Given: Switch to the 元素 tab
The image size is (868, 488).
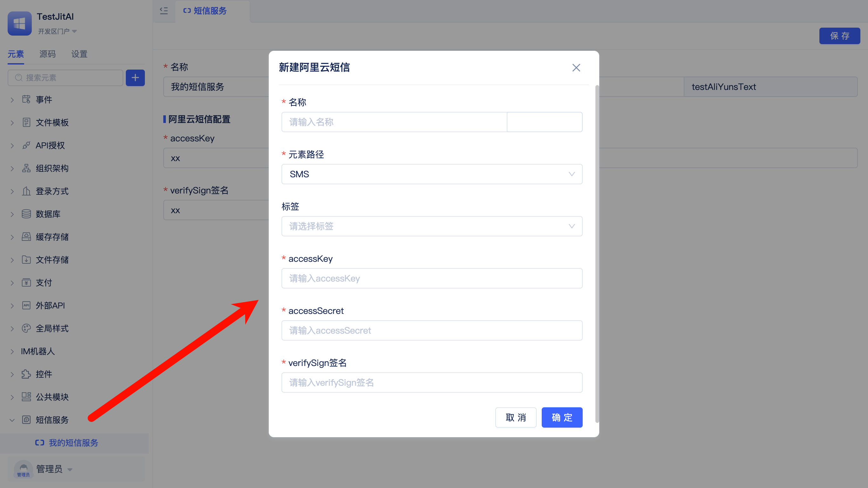Looking at the screenshot, I should (x=16, y=54).
